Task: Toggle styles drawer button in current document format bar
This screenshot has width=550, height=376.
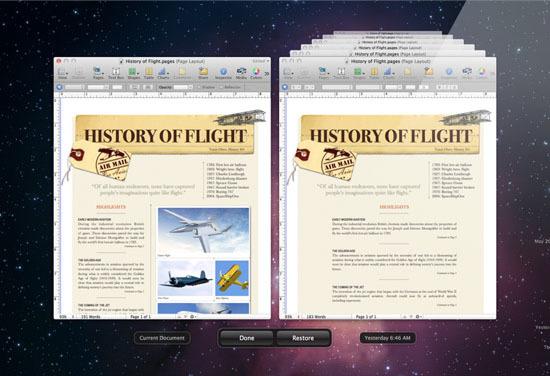Action: (x=59, y=87)
